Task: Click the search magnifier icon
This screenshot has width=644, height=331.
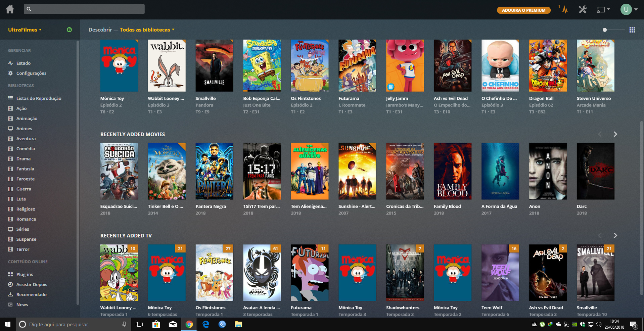Action: [x=29, y=9]
